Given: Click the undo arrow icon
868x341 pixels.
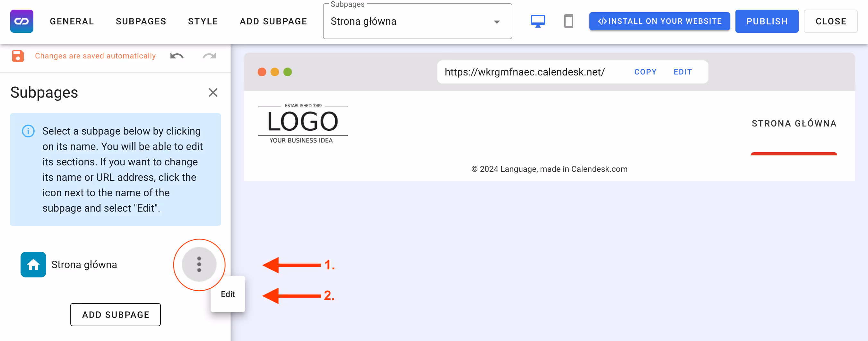Looking at the screenshot, I should [x=177, y=56].
